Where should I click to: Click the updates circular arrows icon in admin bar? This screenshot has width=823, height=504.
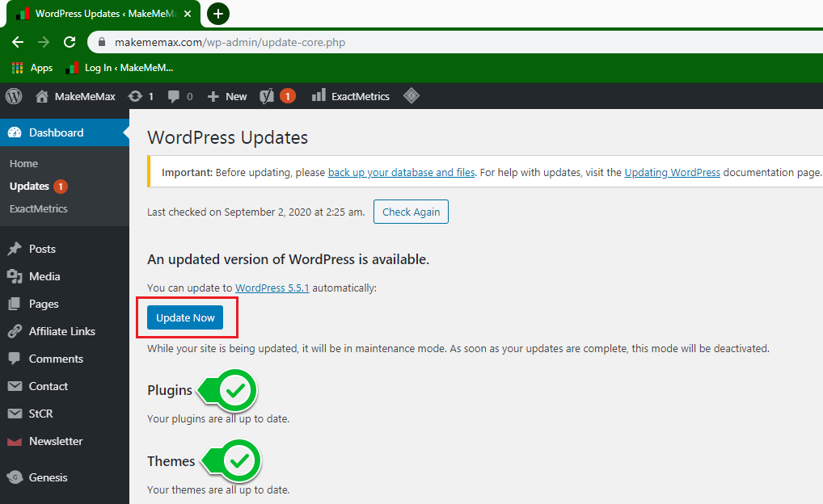pyautogui.click(x=135, y=96)
